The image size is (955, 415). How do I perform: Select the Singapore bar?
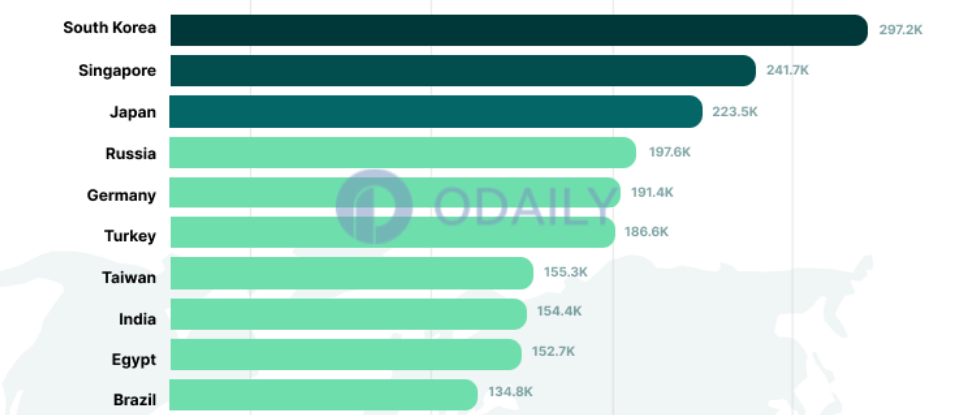(x=463, y=71)
